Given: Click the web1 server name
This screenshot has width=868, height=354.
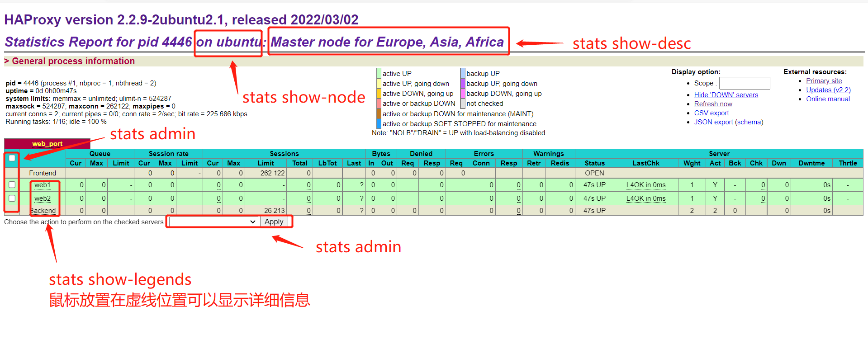Looking at the screenshot, I should pyautogui.click(x=43, y=185).
